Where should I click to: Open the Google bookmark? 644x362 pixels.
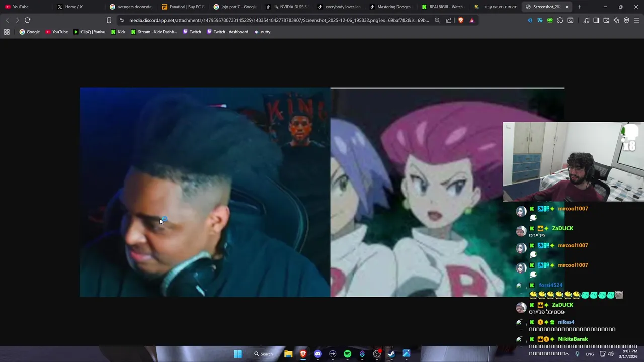click(x=30, y=32)
